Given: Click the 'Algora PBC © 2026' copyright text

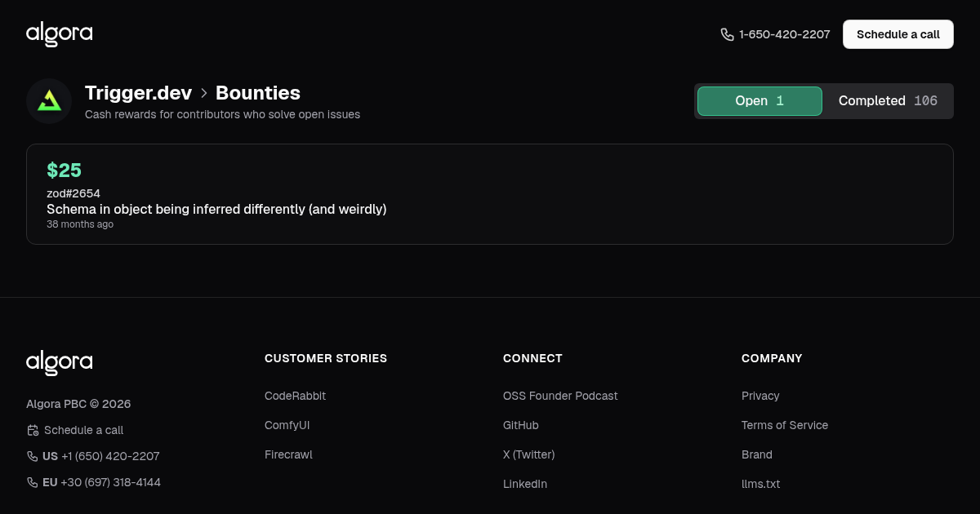Looking at the screenshot, I should 78,404.
